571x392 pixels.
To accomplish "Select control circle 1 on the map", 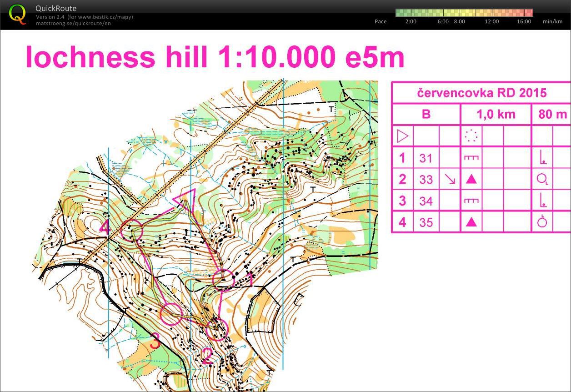I will coord(224,280).
